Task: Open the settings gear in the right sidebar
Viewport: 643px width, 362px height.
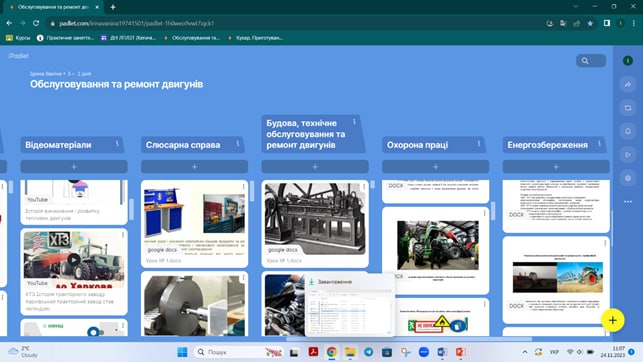Action: pyautogui.click(x=628, y=178)
